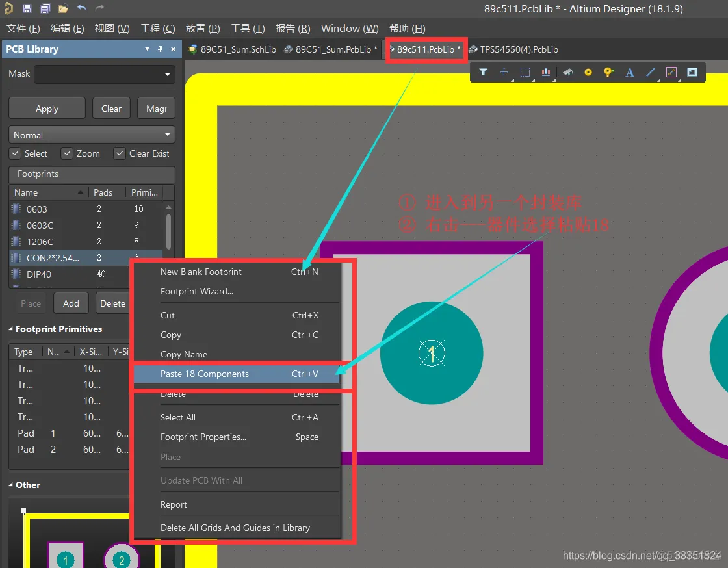Click the Delete footprint button
The image size is (728, 568).
(112, 303)
